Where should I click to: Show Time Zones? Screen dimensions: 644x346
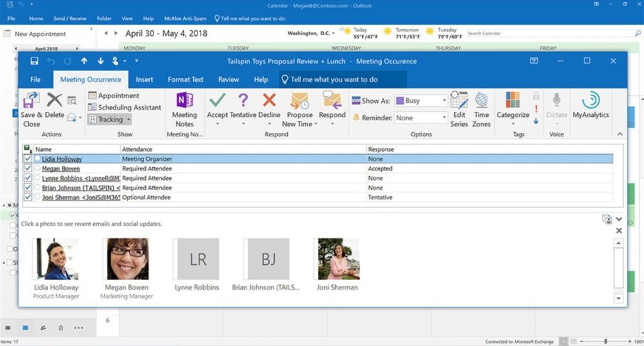tap(481, 109)
